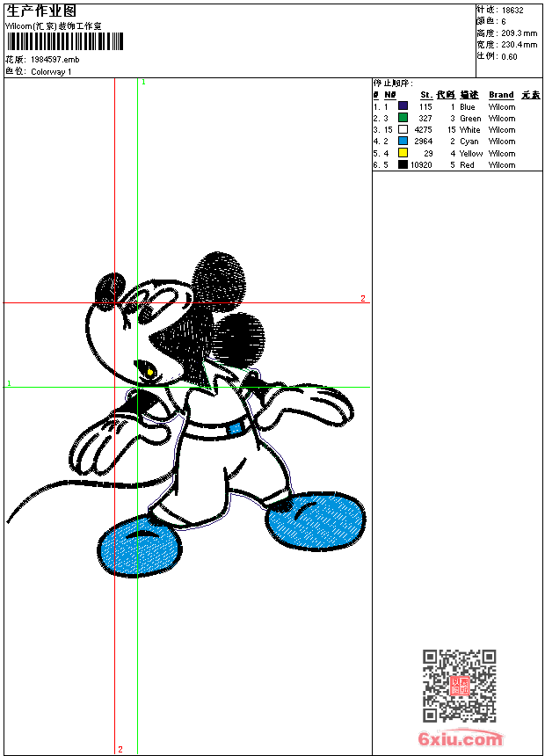The width and height of the screenshot is (545, 756).
Task: Click the file name 1984597.emb
Action: coord(55,60)
